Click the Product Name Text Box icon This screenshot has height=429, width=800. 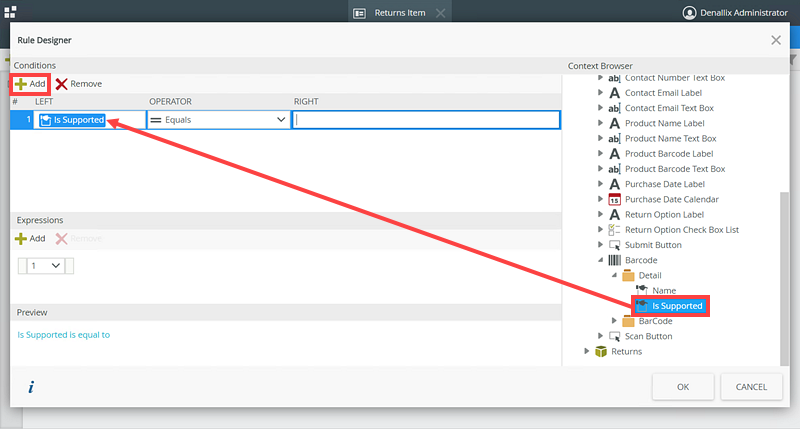coord(614,139)
